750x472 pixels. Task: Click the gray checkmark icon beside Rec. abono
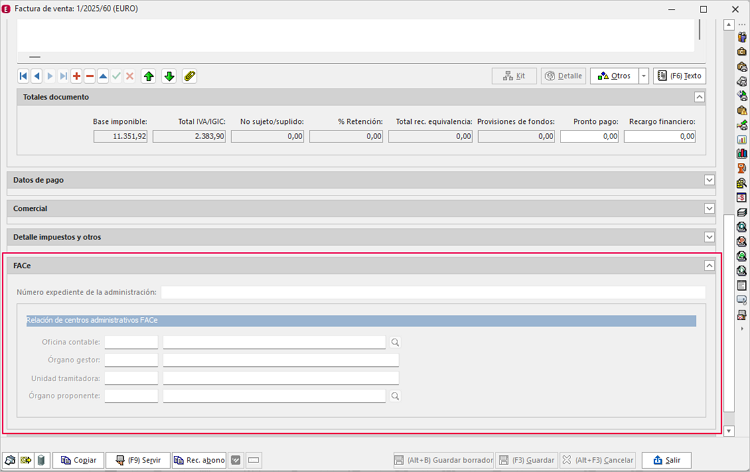pyautogui.click(x=236, y=460)
